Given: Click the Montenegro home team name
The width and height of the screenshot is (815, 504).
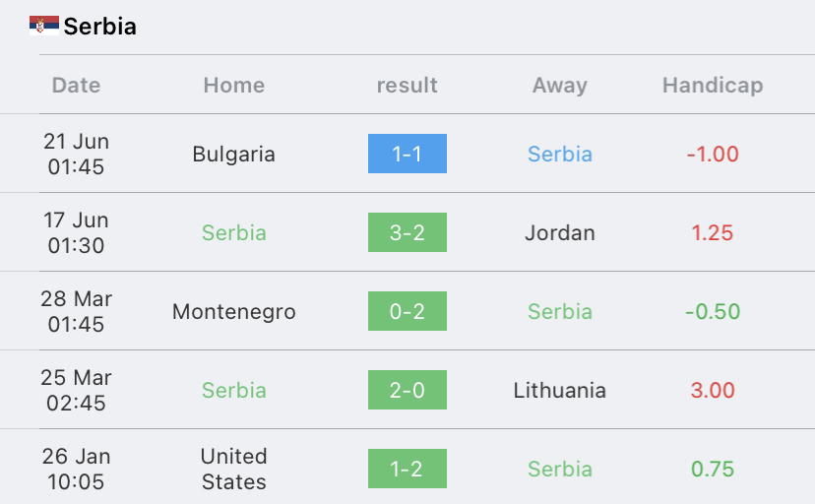Looking at the screenshot, I should click(x=234, y=312).
